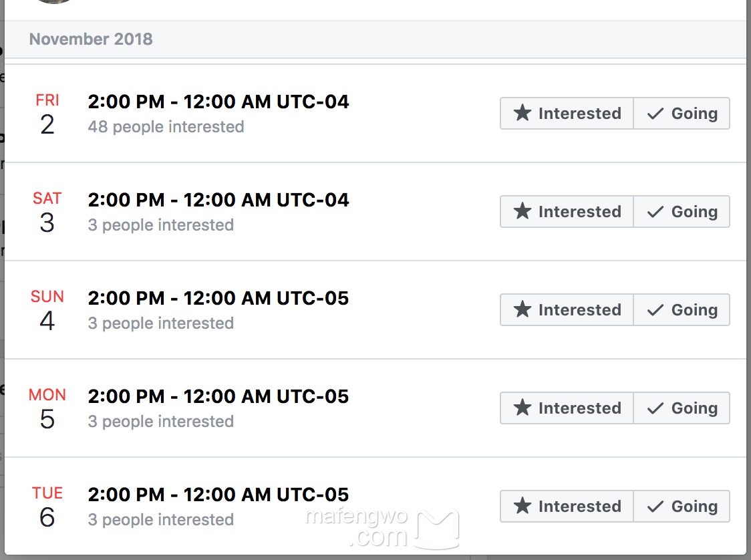Click Going checkmark for Friday Nov 2
This screenshot has width=751, height=560.
682,114
